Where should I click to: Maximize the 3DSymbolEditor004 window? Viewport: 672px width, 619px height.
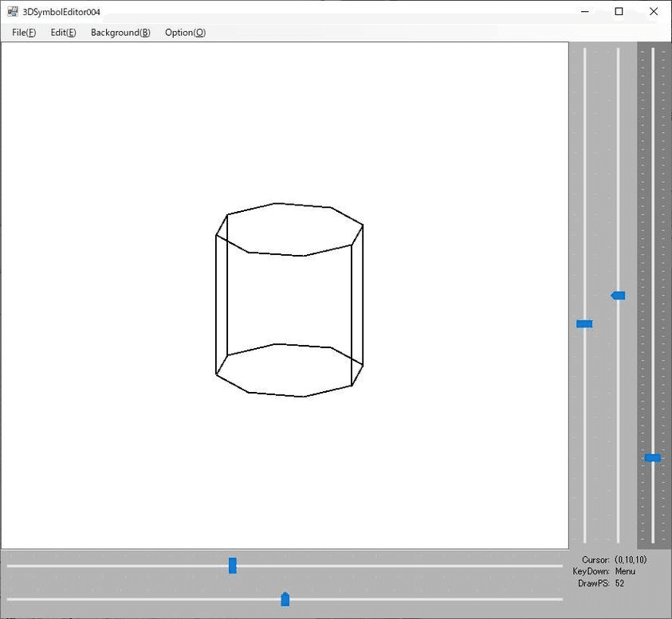pos(619,12)
